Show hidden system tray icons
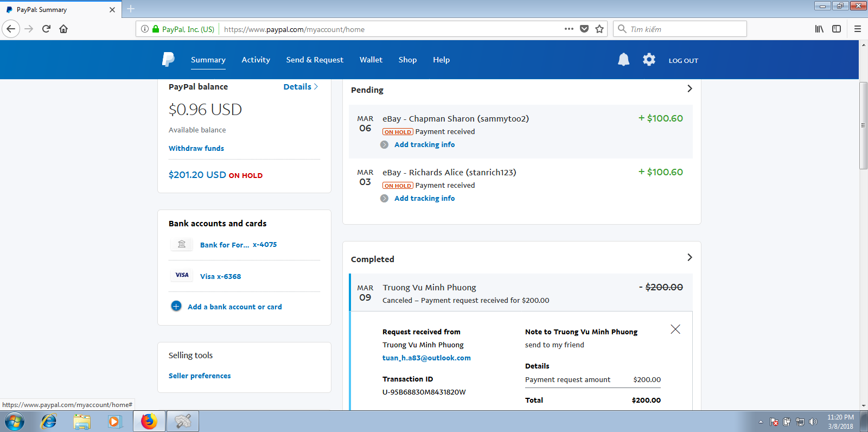The width and height of the screenshot is (868, 432). pos(761,422)
